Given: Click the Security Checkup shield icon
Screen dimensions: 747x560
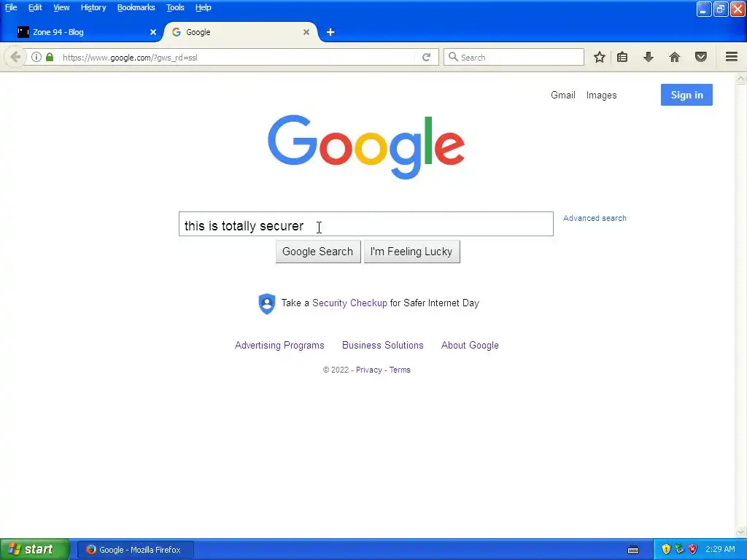Looking at the screenshot, I should (x=267, y=303).
